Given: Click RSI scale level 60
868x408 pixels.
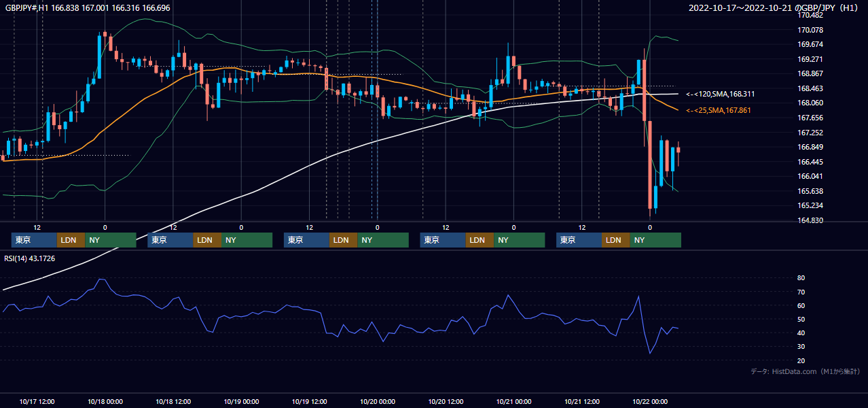Looking at the screenshot, I should click(x=801, y=305).
